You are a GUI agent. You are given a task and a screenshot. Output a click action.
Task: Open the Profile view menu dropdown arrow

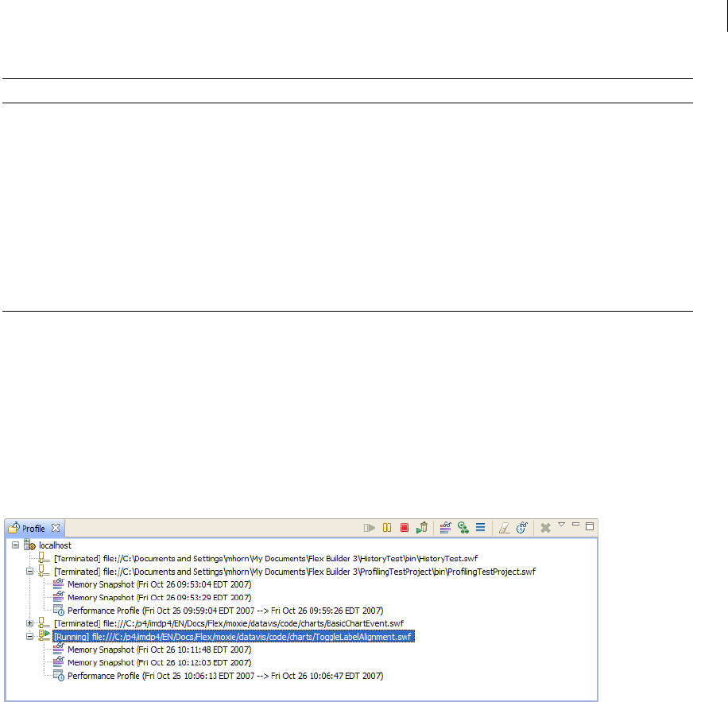tap(561, 525)
